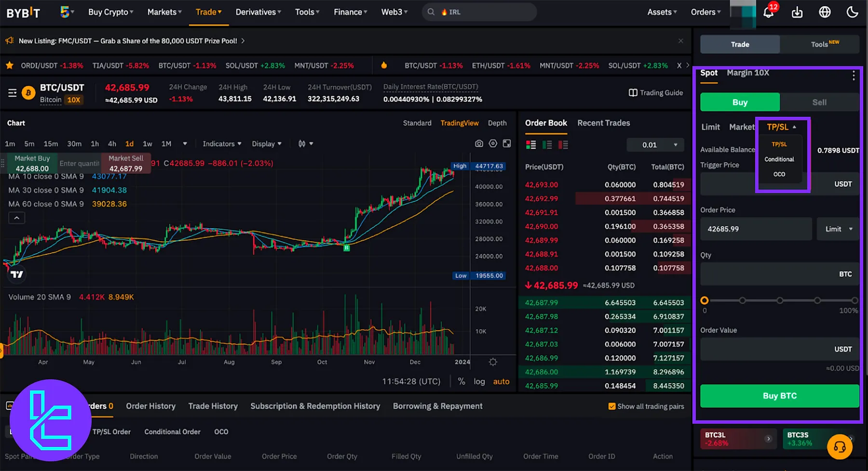This screenshot has width=868, height=471.
Task: Open customer support headset icon
Action: coord(840,447)
